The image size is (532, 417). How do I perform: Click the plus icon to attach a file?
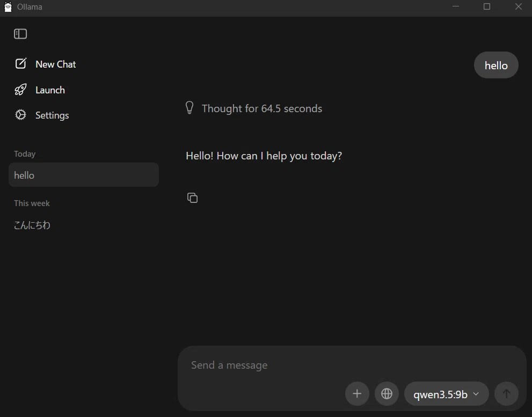click(357, 393)
